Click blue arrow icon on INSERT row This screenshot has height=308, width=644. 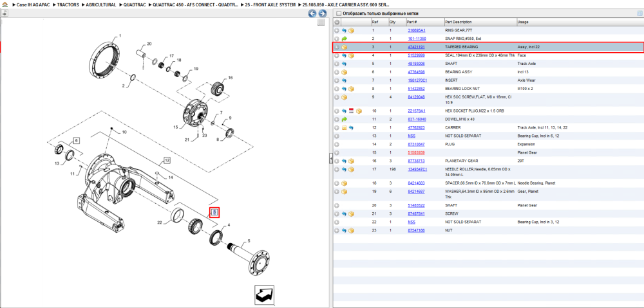pos(344,80)
